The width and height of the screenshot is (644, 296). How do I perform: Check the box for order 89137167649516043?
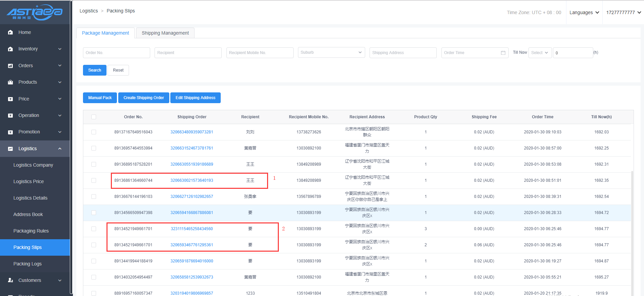[94, 132]
